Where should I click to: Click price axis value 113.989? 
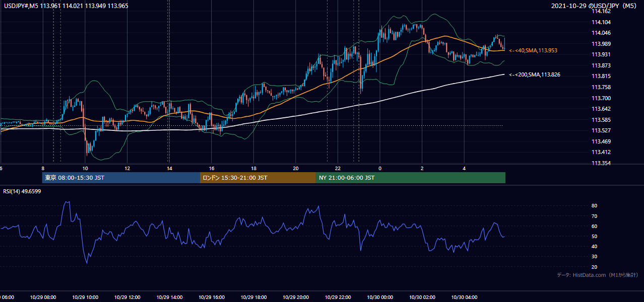pos(601,44)
